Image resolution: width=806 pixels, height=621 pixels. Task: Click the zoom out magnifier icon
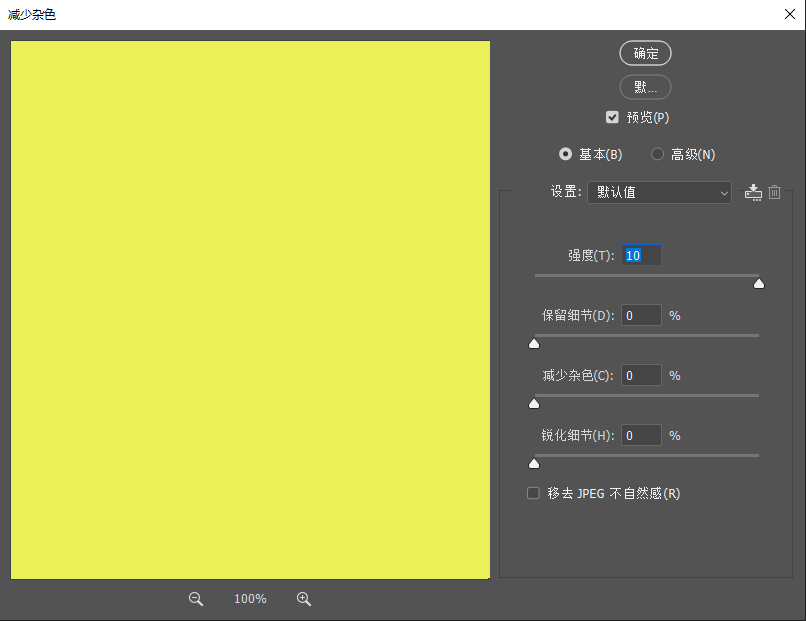pyautogui.click(x=196, y=599)
